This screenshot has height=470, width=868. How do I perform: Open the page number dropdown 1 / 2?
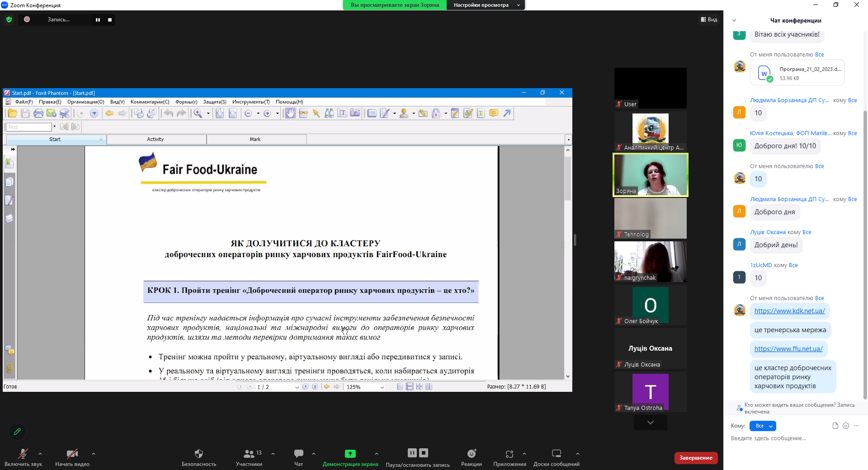pyautogui.click(x=297, y=387)
